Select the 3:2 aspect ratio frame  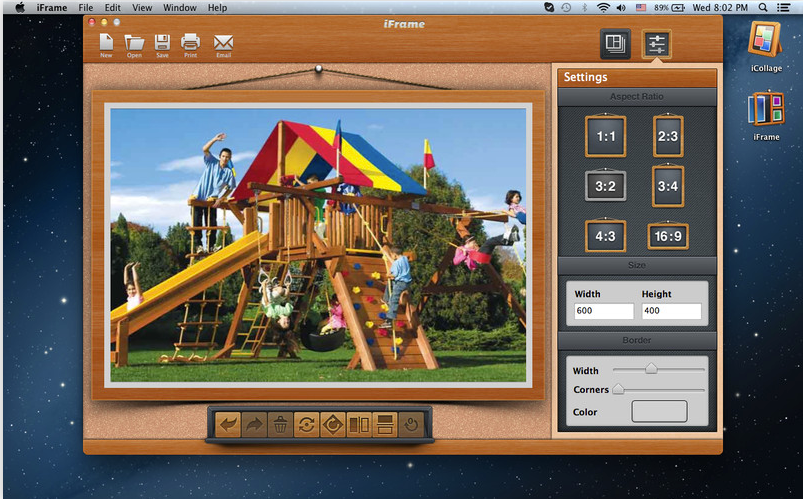(605, 185)
